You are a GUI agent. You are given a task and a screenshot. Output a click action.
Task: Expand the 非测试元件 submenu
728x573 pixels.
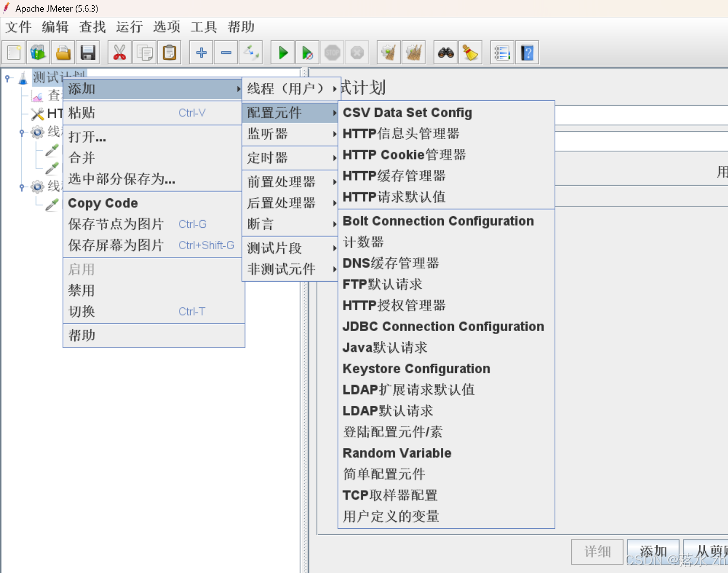coord(290,269)
